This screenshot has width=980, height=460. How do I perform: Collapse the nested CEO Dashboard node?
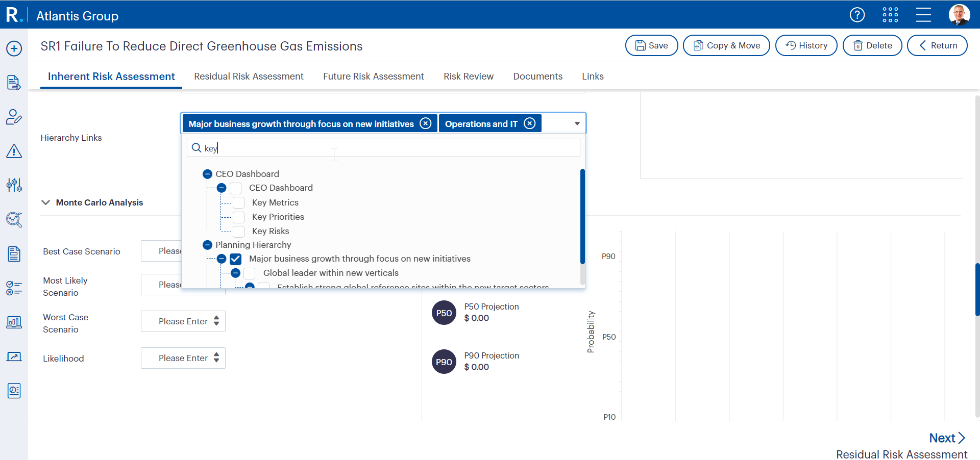[x=222, y=188]
